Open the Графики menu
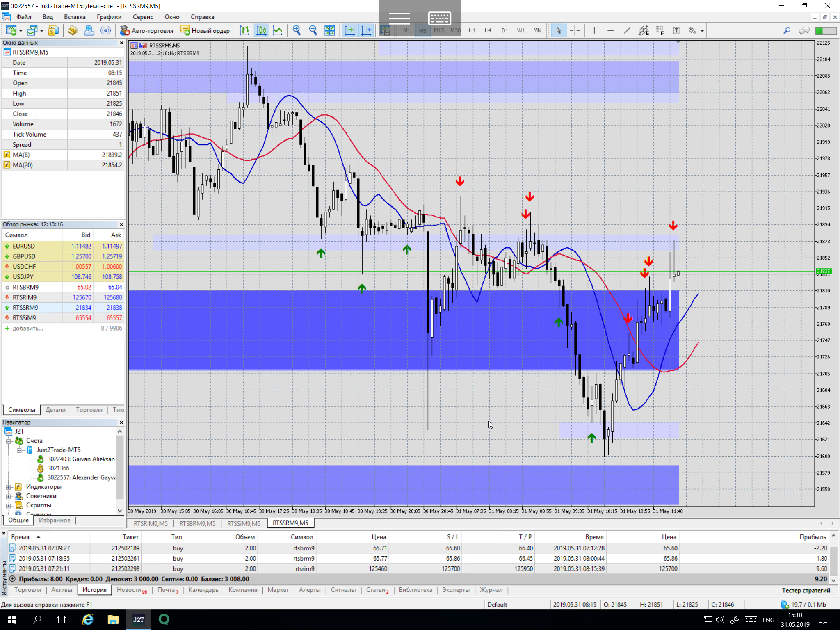 click(x=109, y=17)
